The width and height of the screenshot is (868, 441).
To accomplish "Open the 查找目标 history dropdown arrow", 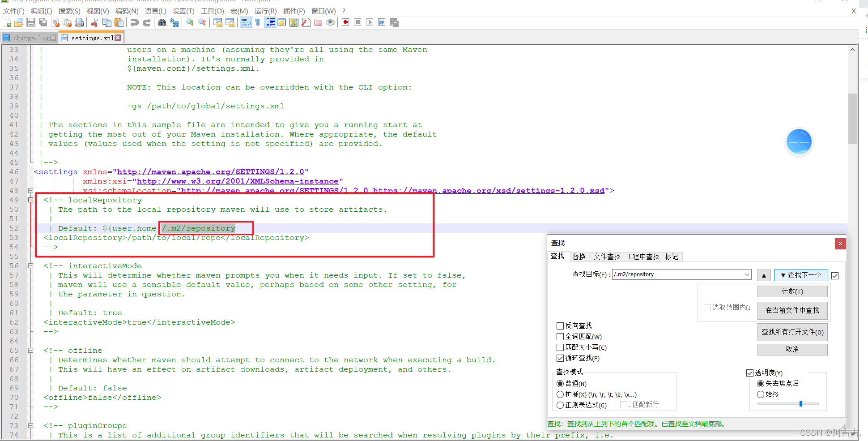I will [x=747, y=274].
